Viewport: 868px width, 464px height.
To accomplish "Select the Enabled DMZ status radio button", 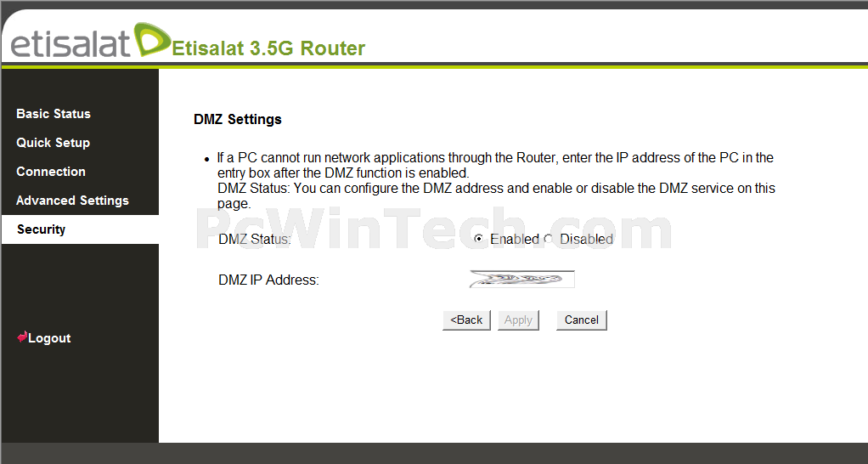I will click(x=479, y=239).
